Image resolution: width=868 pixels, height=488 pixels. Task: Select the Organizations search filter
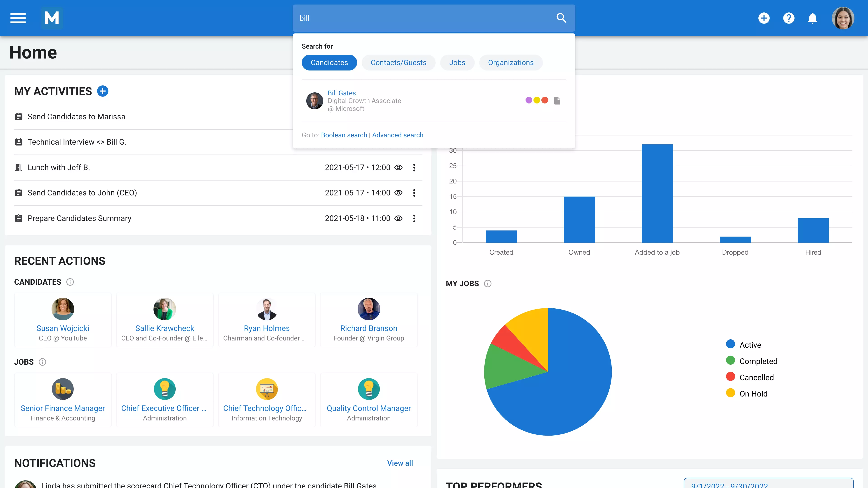pos(510,63)
